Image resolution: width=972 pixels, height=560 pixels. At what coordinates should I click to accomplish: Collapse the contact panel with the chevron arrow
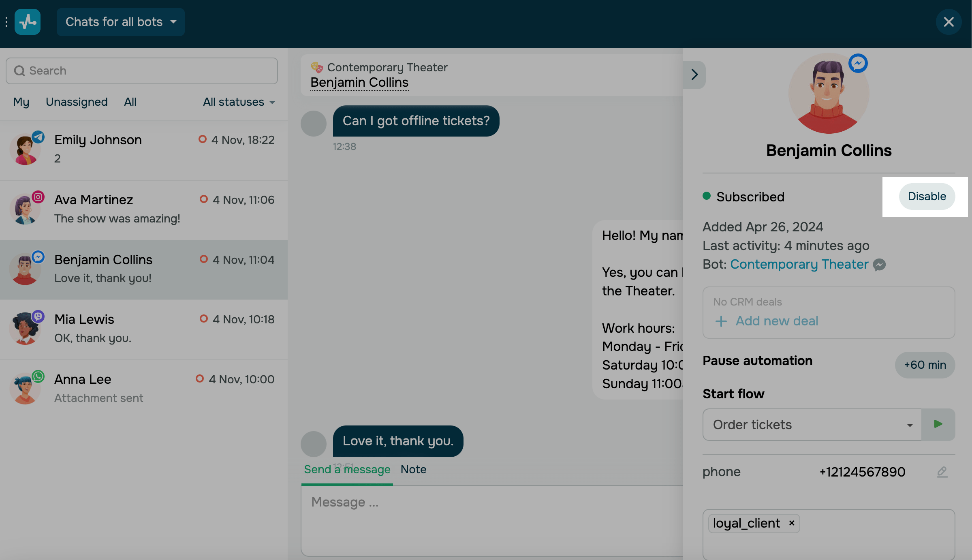(x=694, y=75)
